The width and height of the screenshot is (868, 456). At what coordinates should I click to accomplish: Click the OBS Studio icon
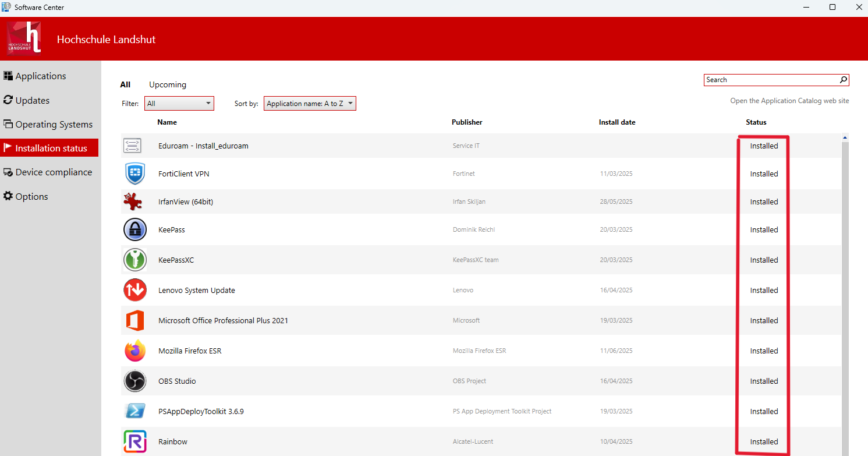pos(135,381)
